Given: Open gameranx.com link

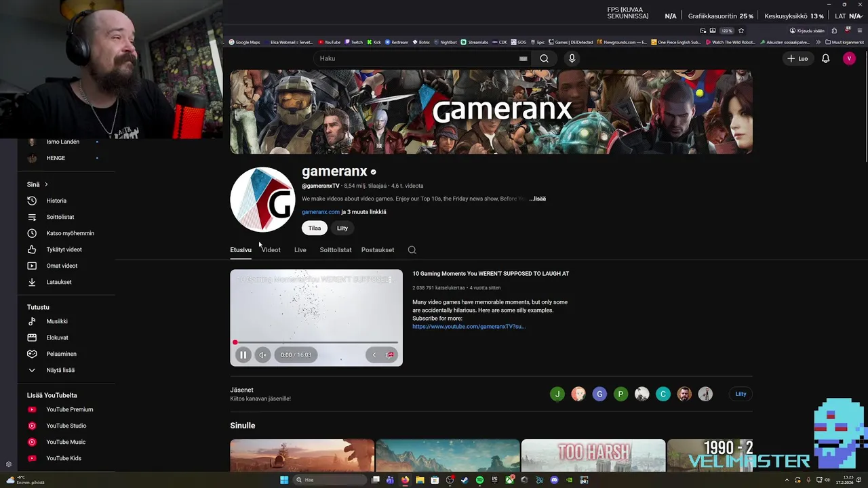Looking at the screenshot, I should [321, 211].
